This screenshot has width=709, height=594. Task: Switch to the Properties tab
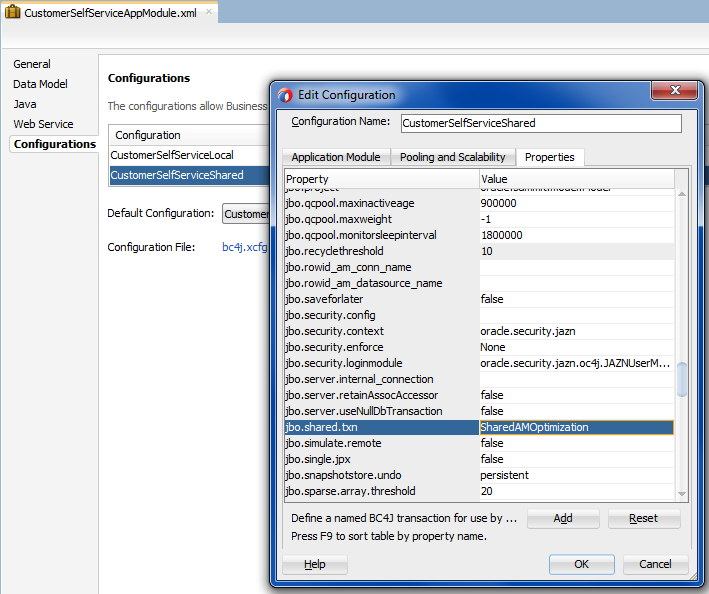tap(549, 157)
